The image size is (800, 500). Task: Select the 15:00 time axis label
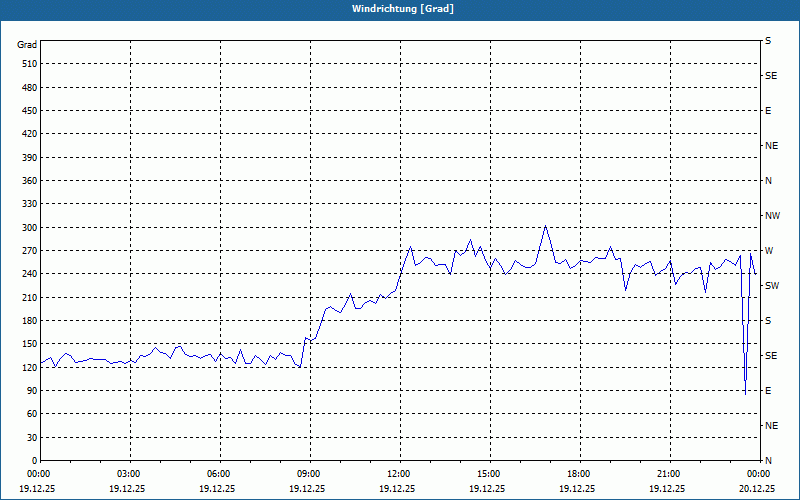pyautogui.click(x=490, y=473)
